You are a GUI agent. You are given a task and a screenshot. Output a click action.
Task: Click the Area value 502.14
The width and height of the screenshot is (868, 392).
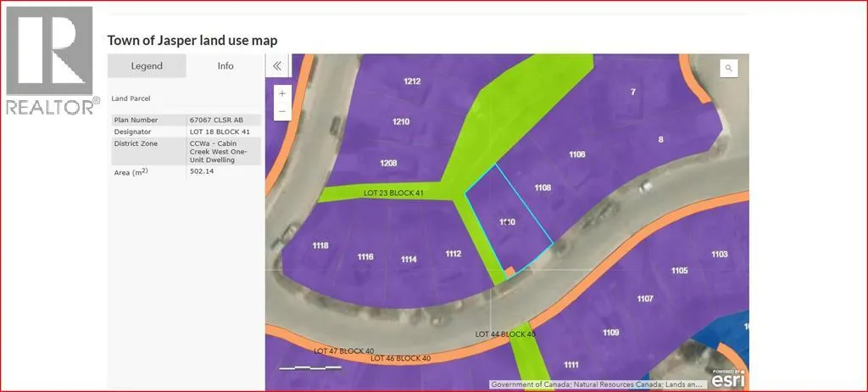pos(202,171)
